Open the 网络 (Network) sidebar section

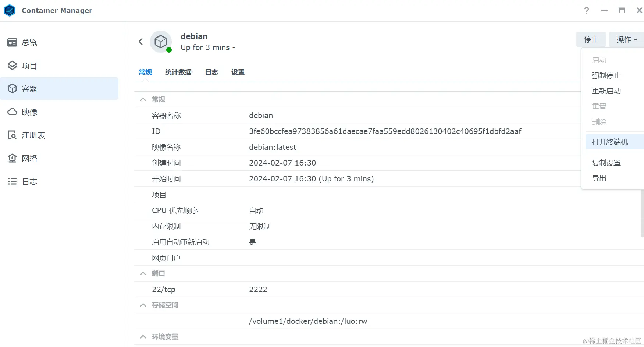pos(29,158)
